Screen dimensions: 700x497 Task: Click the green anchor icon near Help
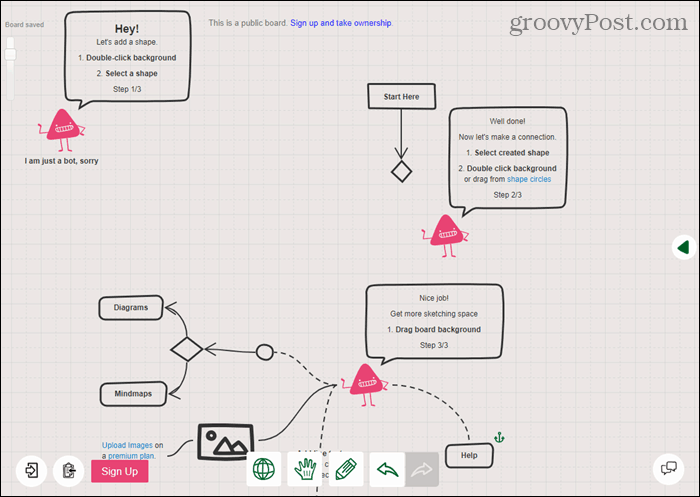(x=499, y=437)
